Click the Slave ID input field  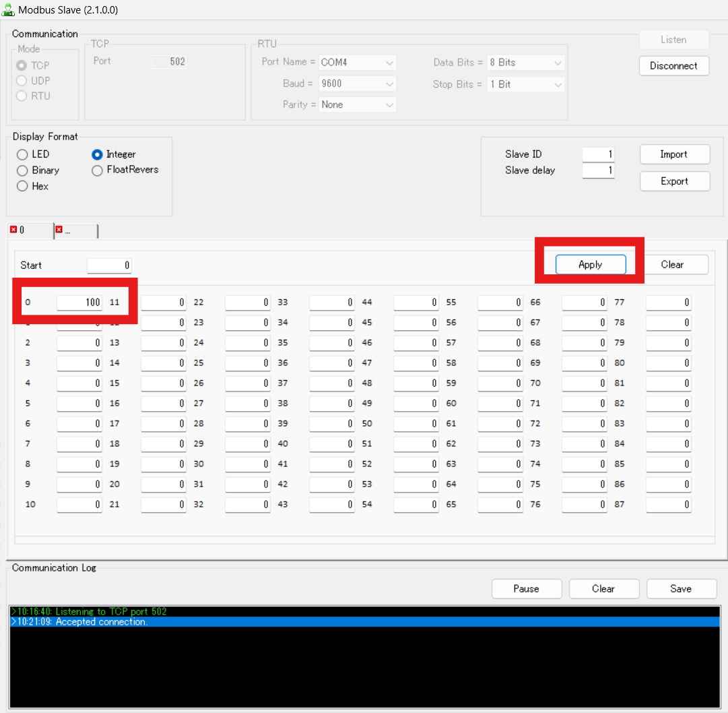coord(597,154)
